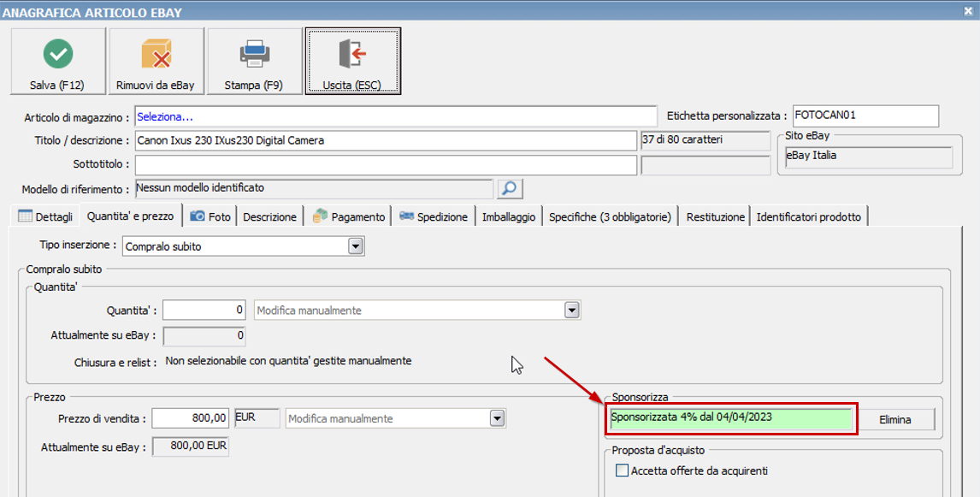980x497 pixels.
Task: Expand the price Modifica manualmente dropdown
Action: (x=497, y=418)
